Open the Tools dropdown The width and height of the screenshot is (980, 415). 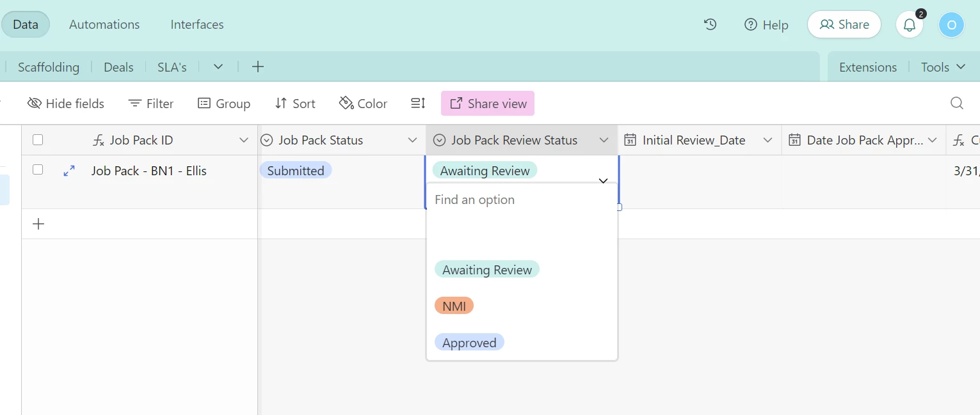coord(943,67)
